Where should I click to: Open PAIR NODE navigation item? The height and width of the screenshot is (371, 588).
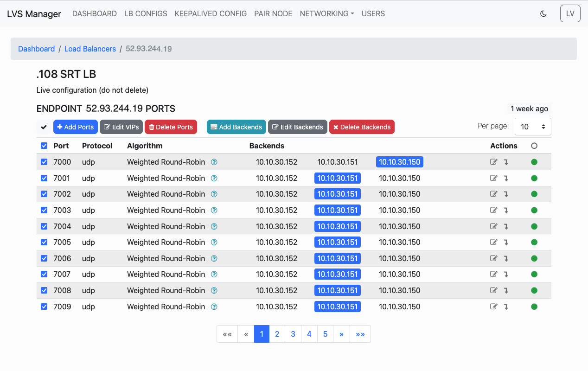273,13
